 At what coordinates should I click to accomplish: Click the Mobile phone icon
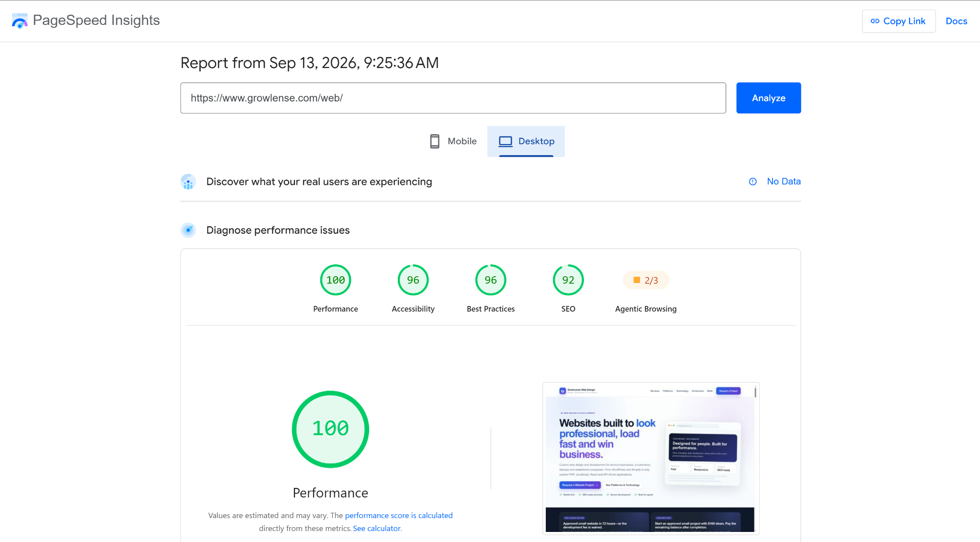pyautogui.click(x=435, y=141)
